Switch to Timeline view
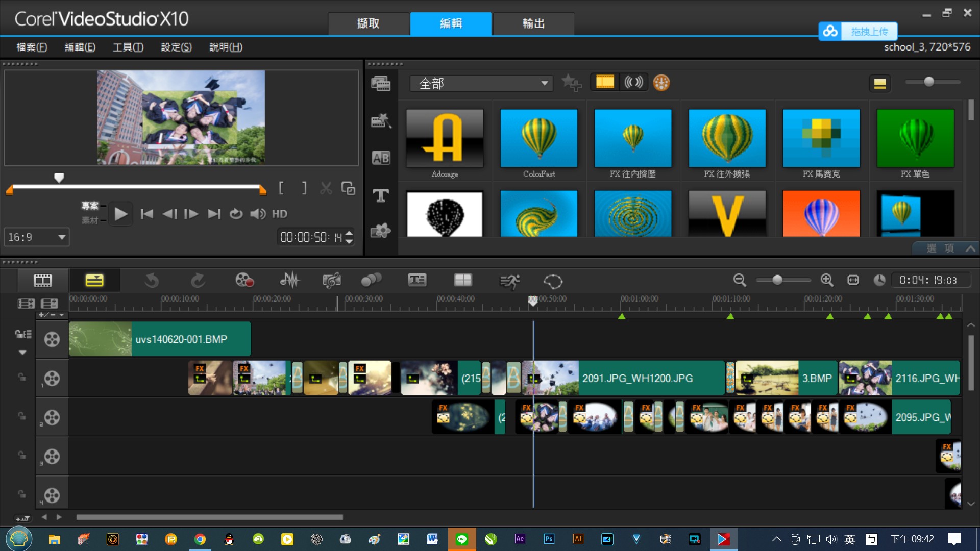 (94, 280)
